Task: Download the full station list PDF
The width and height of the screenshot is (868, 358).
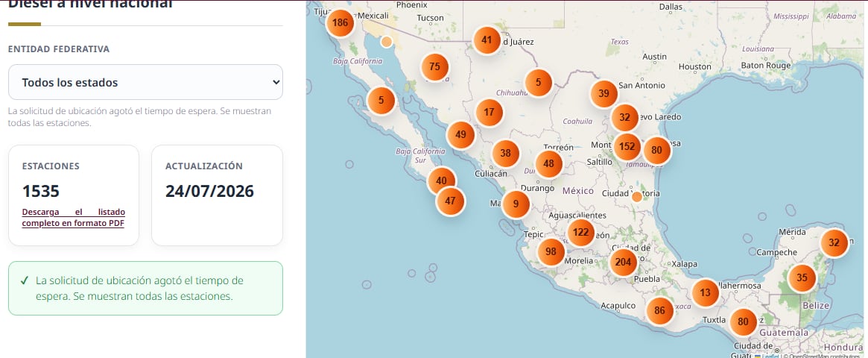Action: point(74,218)
